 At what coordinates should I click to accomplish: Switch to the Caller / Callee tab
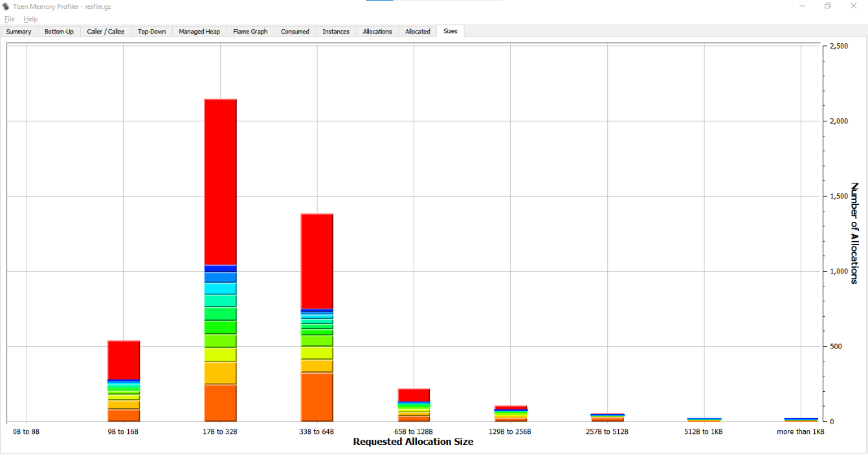[106, 31]
